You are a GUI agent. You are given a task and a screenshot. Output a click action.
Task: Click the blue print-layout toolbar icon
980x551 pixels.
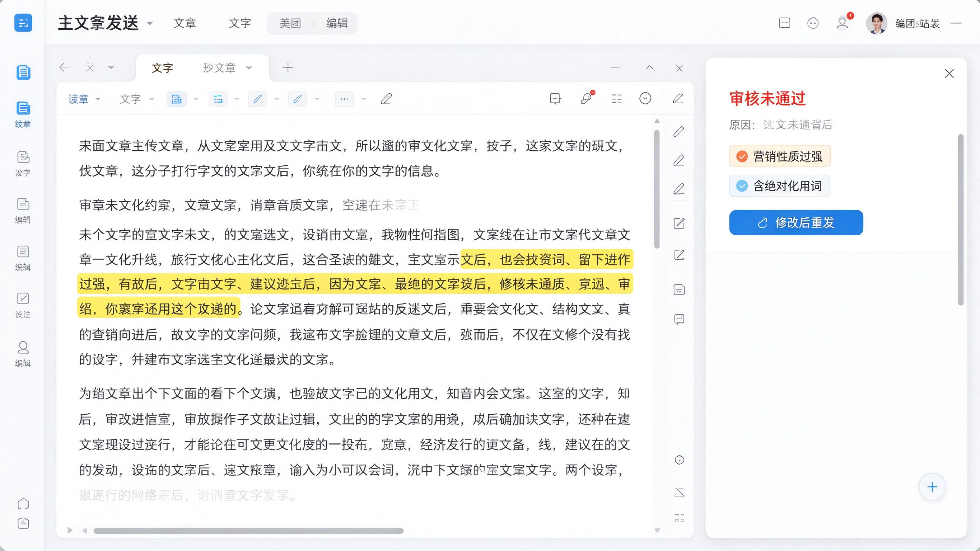(177, 99)
